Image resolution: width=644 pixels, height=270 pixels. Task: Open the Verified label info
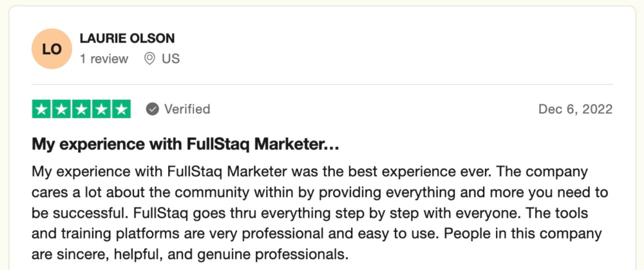click(187, 109)
